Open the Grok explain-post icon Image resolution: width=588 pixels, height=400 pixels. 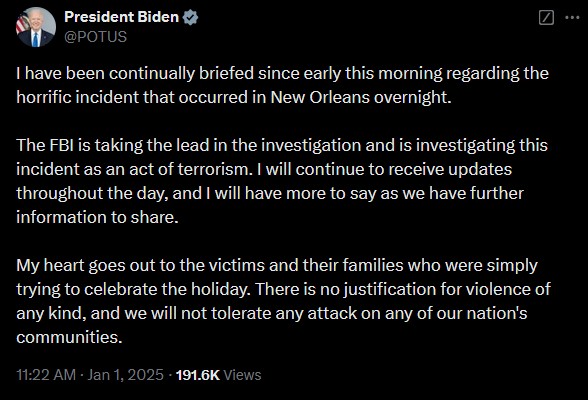coord(546,18)
